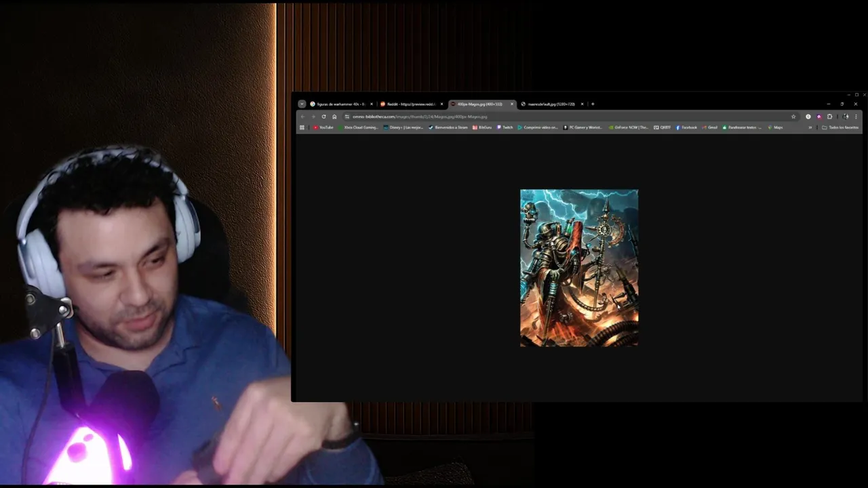Open the Maps bookmark
Screen dimensions: 868x488
point(775,127)
